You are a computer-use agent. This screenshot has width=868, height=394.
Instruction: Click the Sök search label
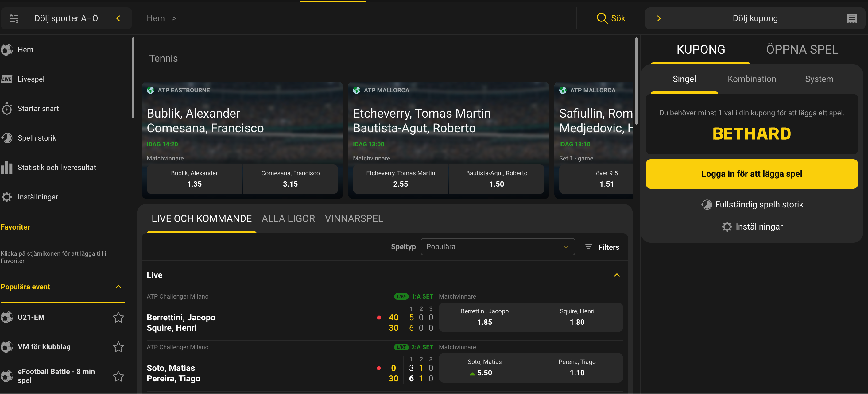point(618,18)
